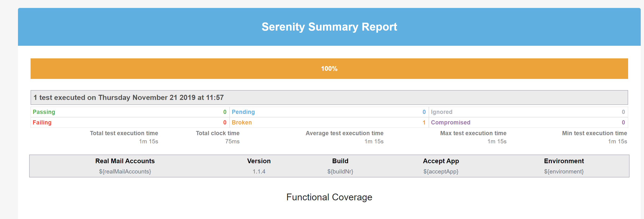644x219 pixels.
Task: Click the 100% progress bar
Action: pos(329,68)
